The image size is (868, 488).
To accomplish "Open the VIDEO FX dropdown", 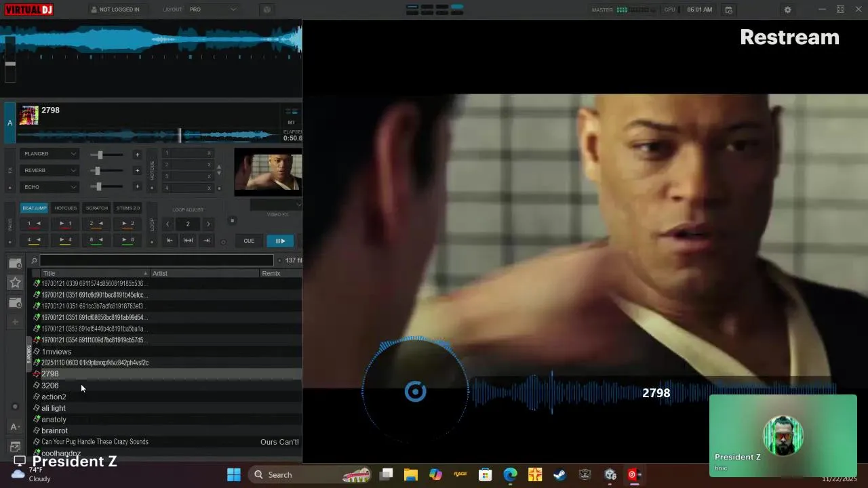I will click(x=276, y=204).
